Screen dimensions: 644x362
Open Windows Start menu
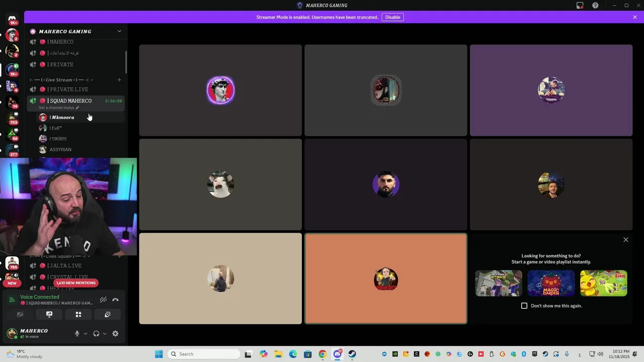pos(159,354)
